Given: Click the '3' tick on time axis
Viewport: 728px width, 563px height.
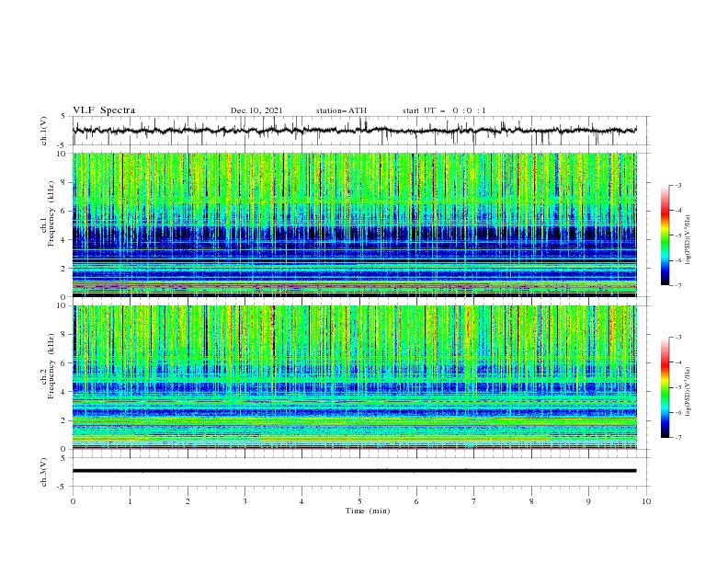Looking at the screenshot, I should 245,501.
